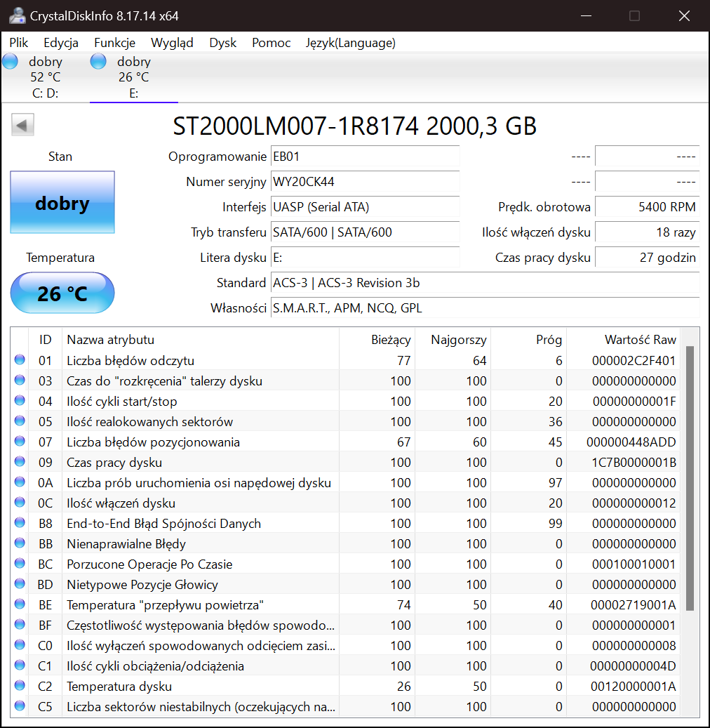
Task: Click the status circle for attribute B8
Action: pos(20,523)
